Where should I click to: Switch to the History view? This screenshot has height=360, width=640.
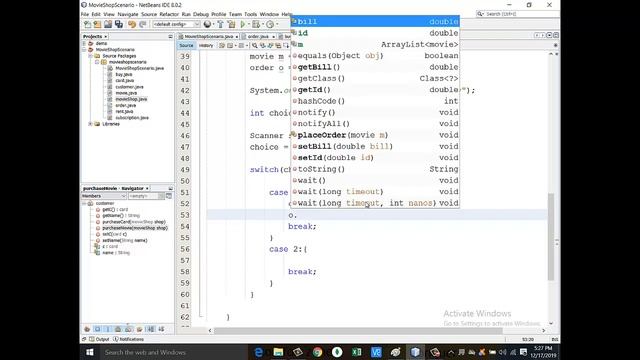click(x=206, y=45)
